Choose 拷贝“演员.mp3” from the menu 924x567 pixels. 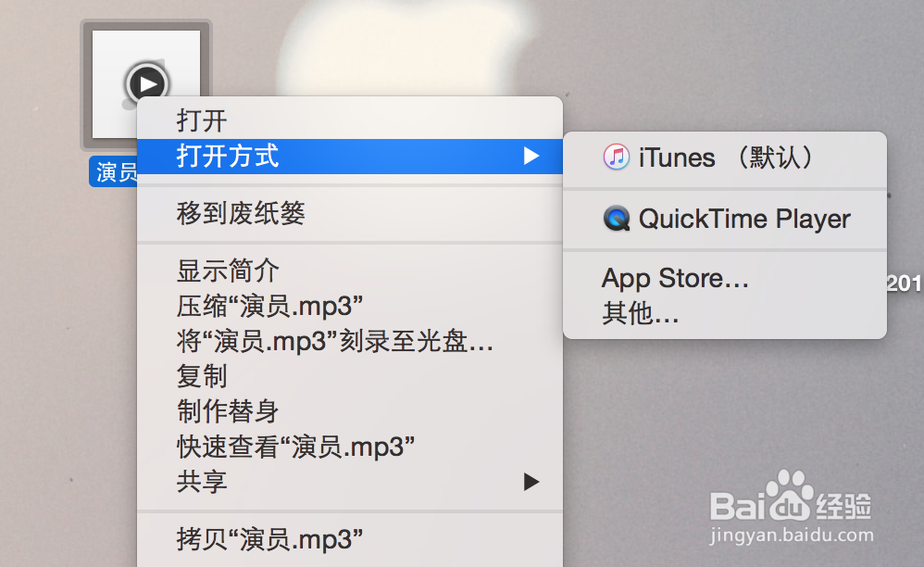click(349, 539)
